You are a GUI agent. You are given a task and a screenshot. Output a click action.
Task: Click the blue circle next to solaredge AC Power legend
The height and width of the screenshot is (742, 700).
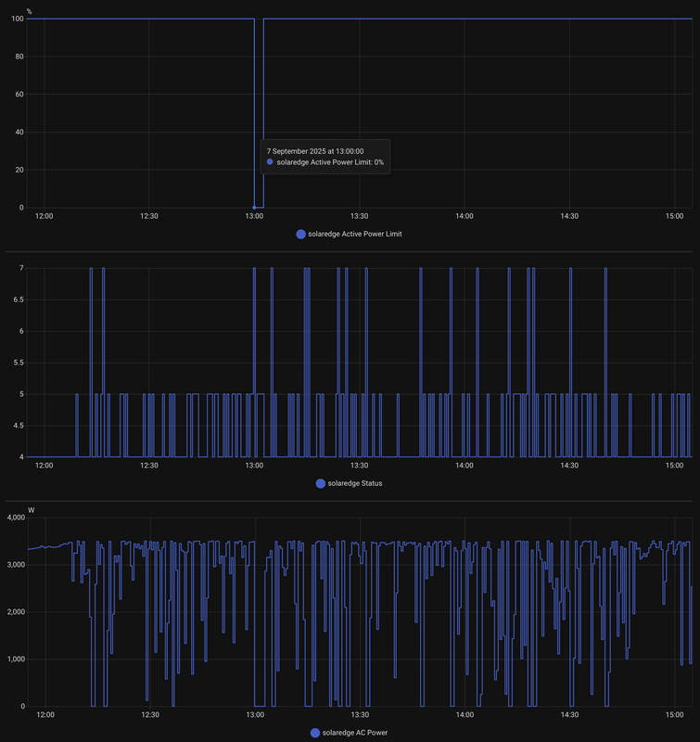click(315, 733)
